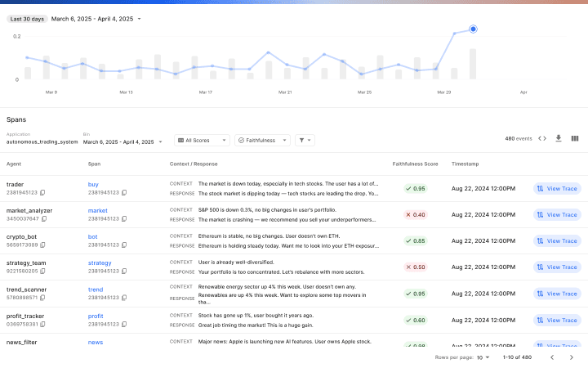This screenshot has width=588, height=368.
Task: Click the Faithfulness Score column header
Action: coord(415,164)
